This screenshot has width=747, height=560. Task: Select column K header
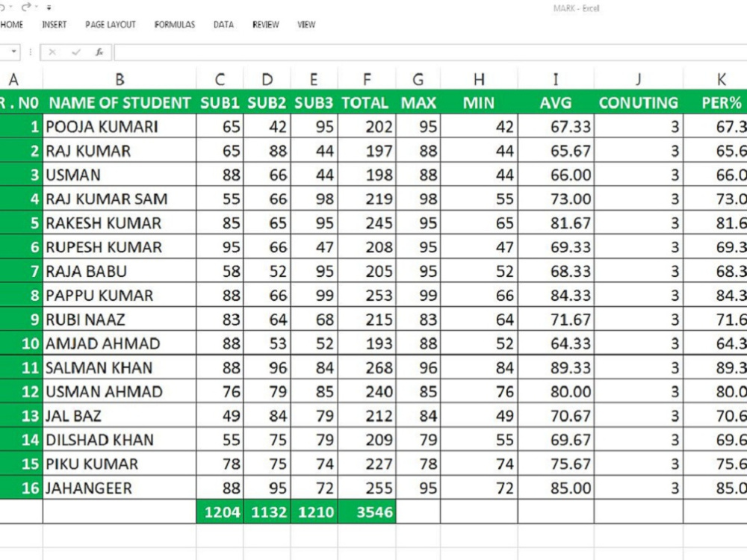pyautogui.click(x=722, y=79)
